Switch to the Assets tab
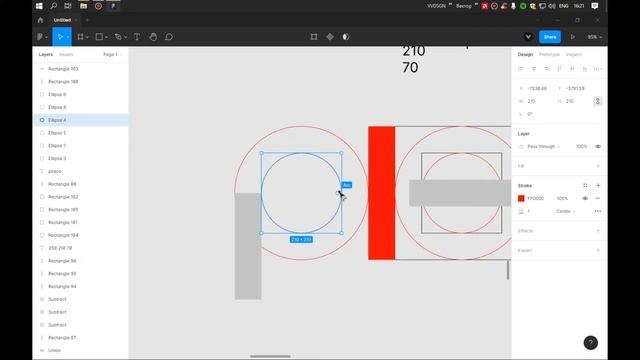 pyautogui.click(x=66, y=54)
